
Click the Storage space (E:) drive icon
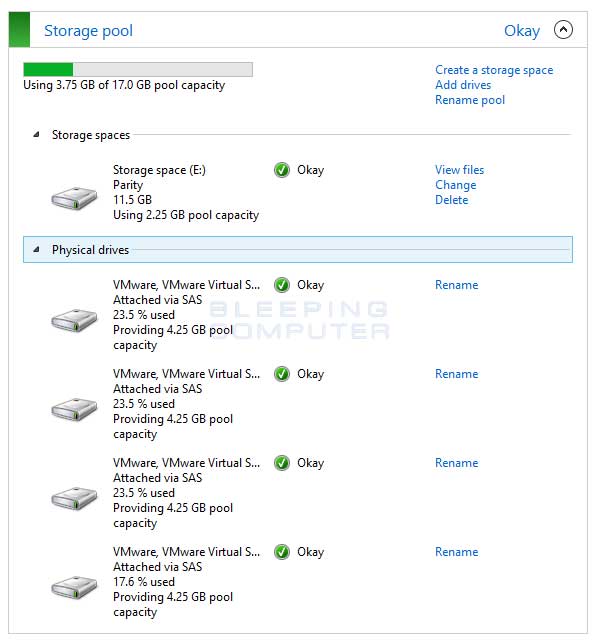click(x=74, y=198)
